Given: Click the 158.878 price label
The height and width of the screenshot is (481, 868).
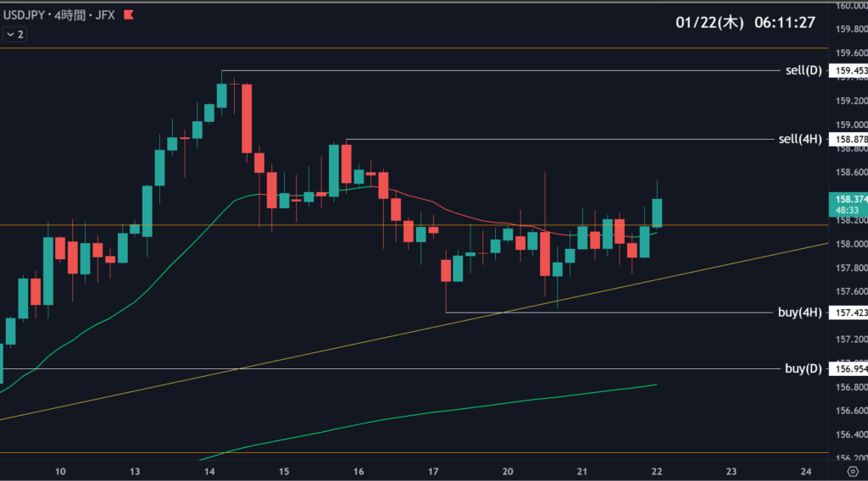Looking at the screenshot, I should pos(850,139).
